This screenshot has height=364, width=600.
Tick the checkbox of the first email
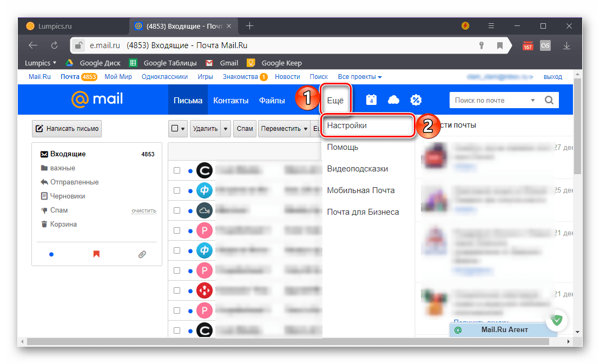point(177,171)
